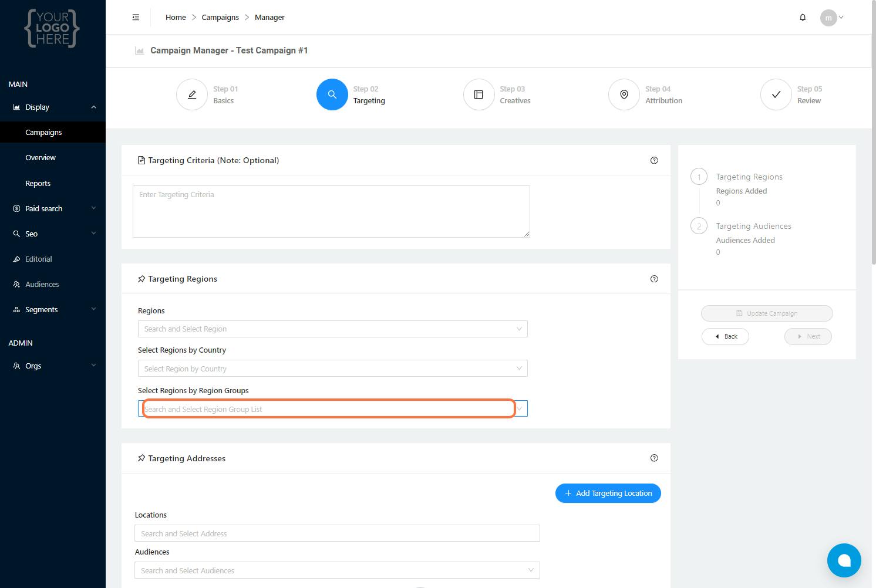Click the Targeting Addresses pushpin icon
The width and height of the screenshot is (876, 588).
pos(141,458)
